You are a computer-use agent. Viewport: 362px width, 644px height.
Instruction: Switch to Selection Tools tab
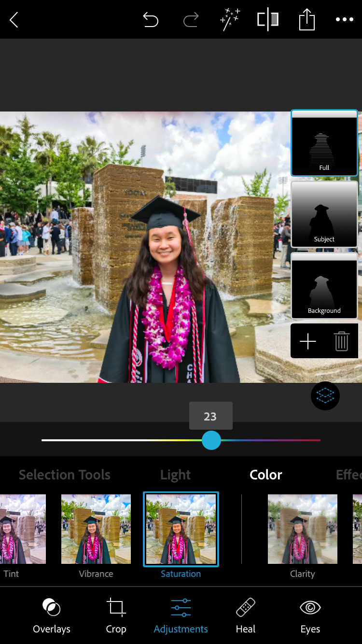[65, 475]
